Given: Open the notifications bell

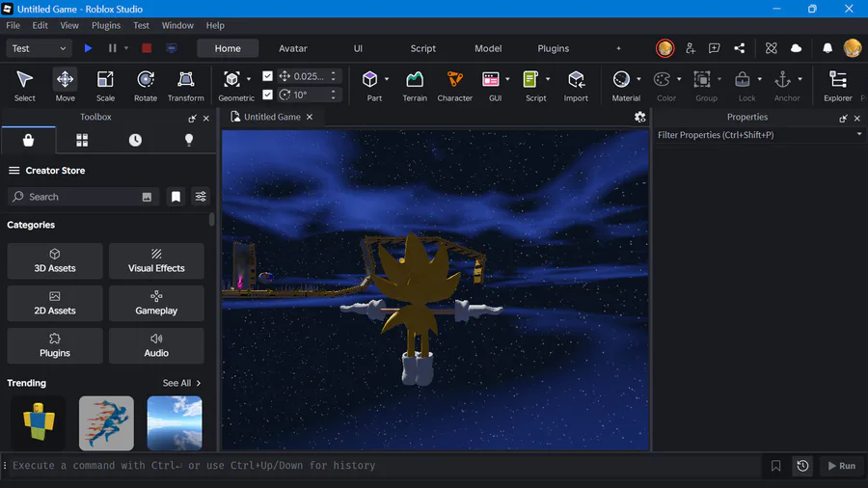Looking at the screenshot, I should [x=827, y=48].
